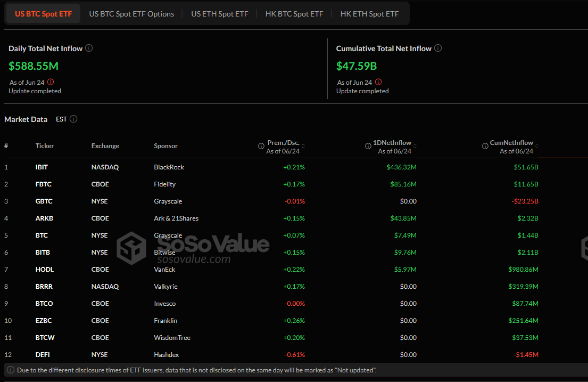Click the Ticker column header
Screen dimensions: 588x382
click(x=45, y=146)
